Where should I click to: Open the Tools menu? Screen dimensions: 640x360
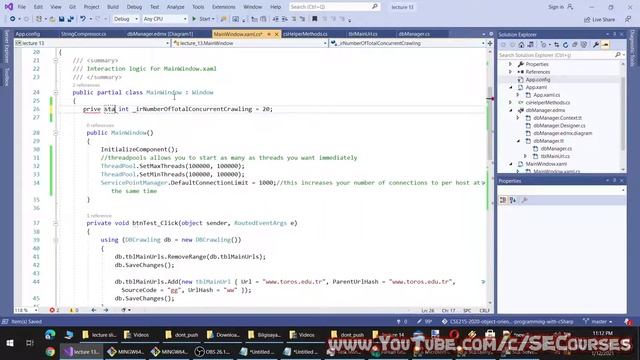[x=198, y=7]
